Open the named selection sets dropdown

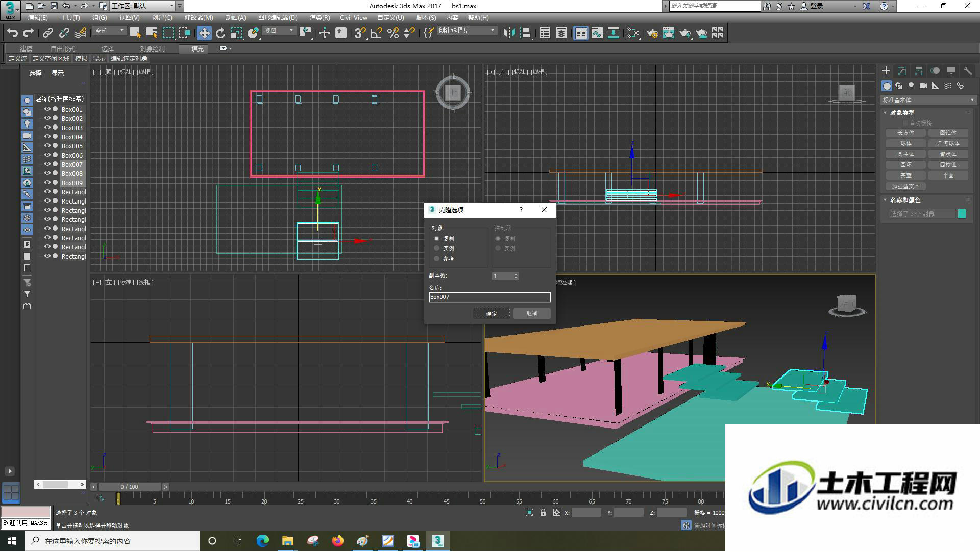point(467,31)
